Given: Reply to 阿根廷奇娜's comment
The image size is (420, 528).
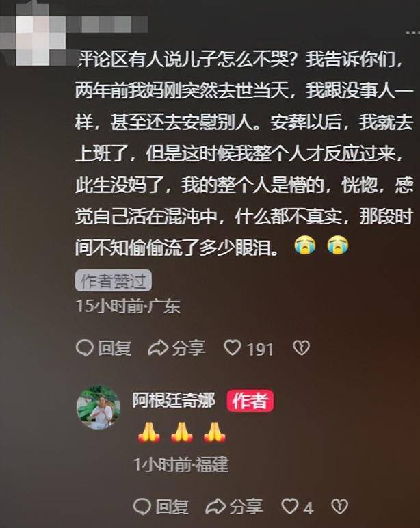Looking at the screenshot, I should pos(161,507).
